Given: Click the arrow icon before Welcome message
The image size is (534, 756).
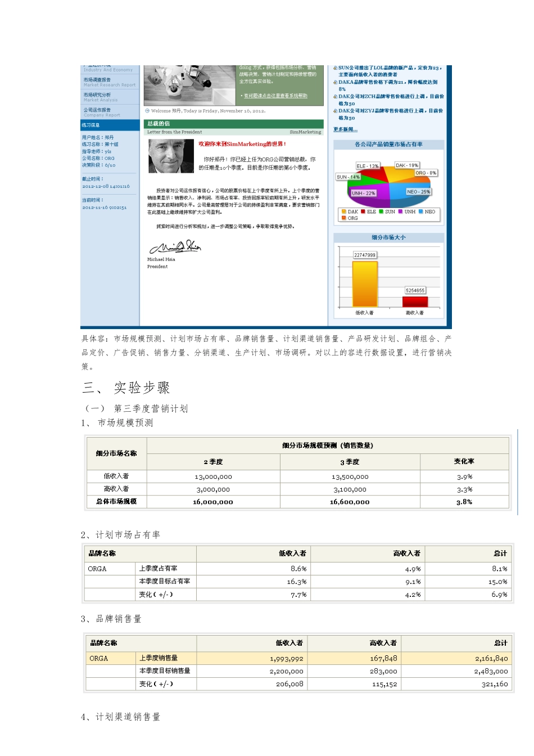Looking at the screenshot, I should [147, 111].
